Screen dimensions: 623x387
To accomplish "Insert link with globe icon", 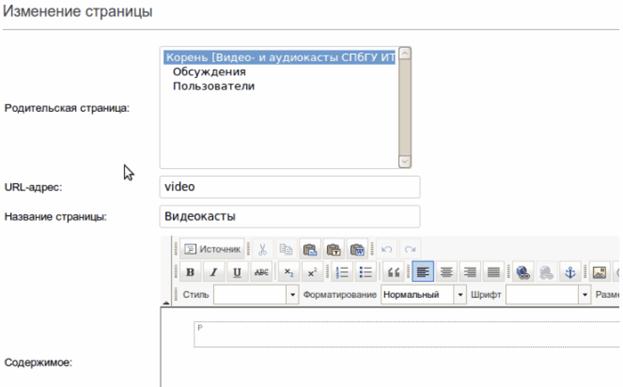I will [523, 272].
